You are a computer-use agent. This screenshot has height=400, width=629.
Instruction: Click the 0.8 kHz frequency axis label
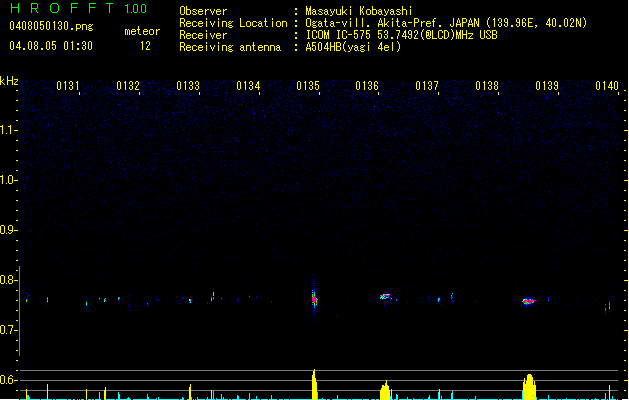8,280
